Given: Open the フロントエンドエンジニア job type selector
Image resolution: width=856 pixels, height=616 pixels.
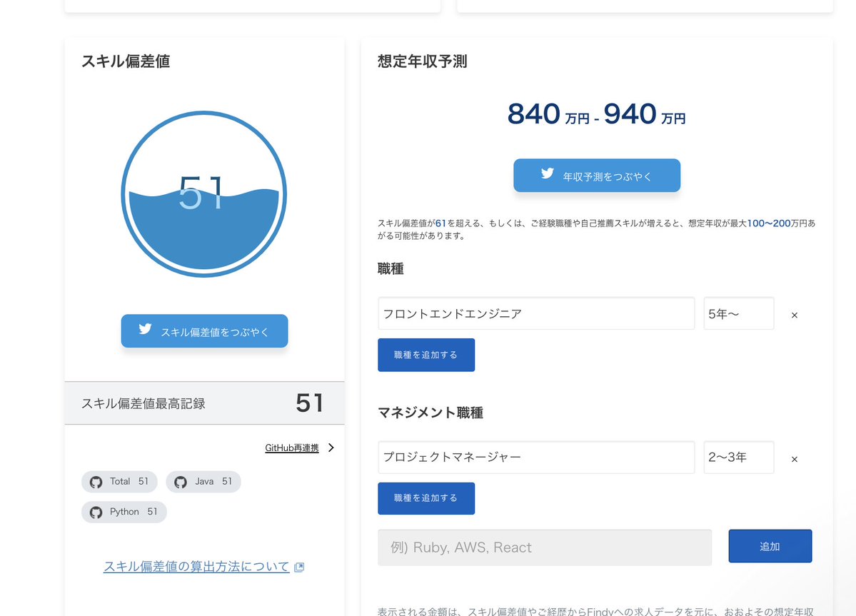Looking at the screenshot, I should pyautogui.click(x=535, y=314).
